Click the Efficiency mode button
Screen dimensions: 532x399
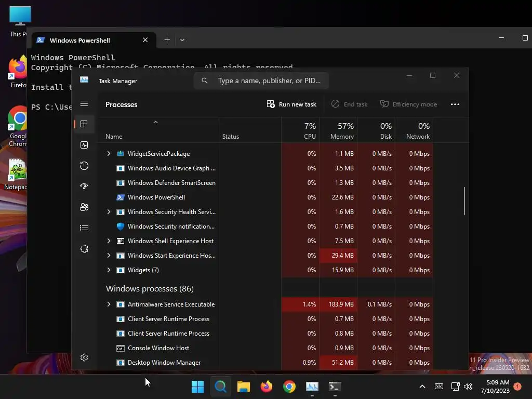pyautogui.click(x=408, y=104)
